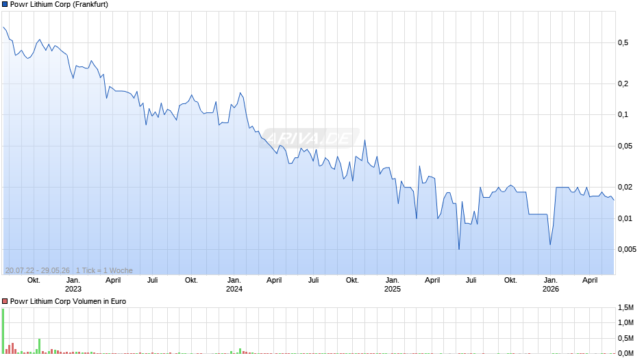Click the 'April' label following Jan. 2025
The width and height of the screenshot is (644, 360).
[x=432, y=281]
